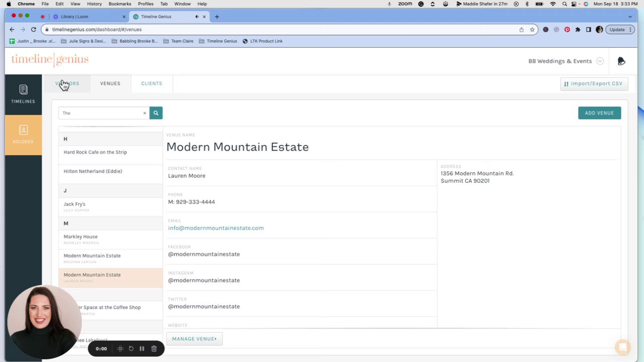Expand BB Weddings & Events account dropdown

(600, 61)
